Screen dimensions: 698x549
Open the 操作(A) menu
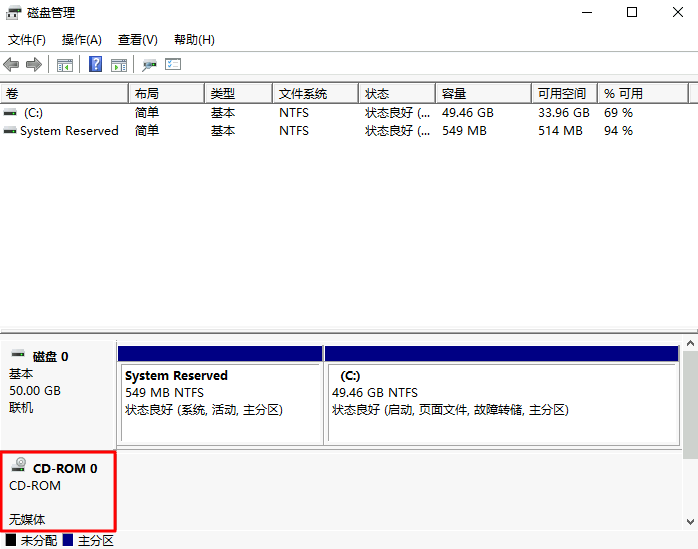pos(81,40)
